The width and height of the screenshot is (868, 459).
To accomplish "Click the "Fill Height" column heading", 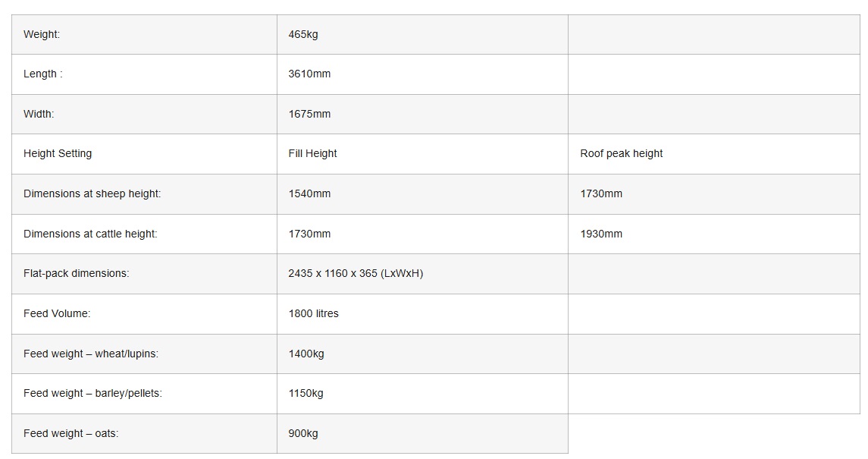I will [312, 153].
